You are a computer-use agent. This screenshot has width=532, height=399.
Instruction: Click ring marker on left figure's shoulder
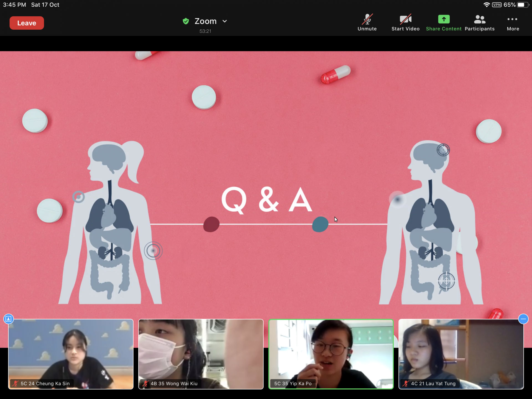pyautogui.click(x=78, y=197)
